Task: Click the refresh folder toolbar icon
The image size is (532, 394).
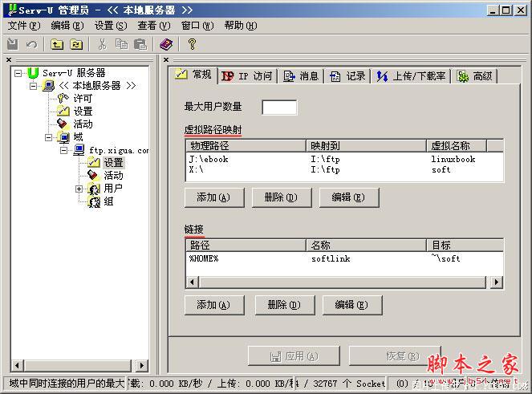Action: point(76,44)
